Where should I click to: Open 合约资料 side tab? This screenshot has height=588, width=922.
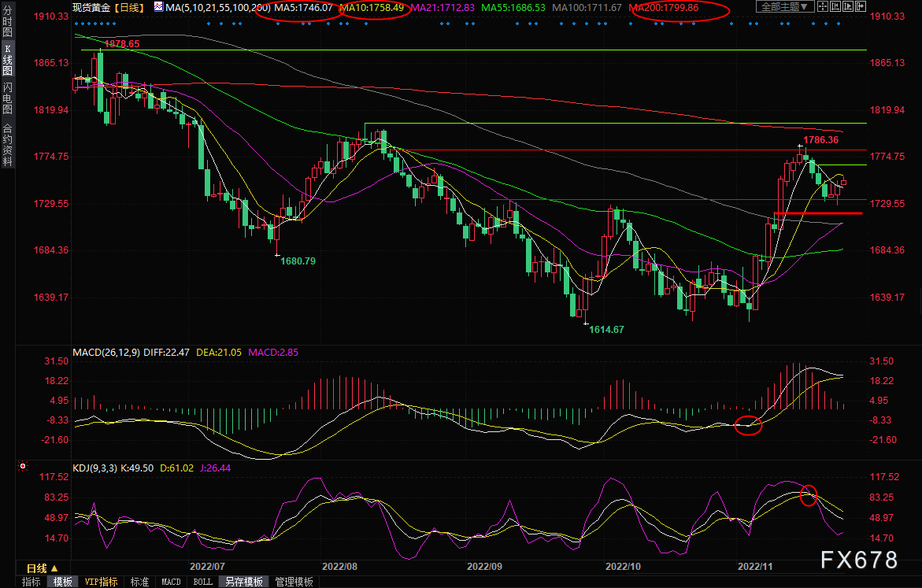coord(7,144)
